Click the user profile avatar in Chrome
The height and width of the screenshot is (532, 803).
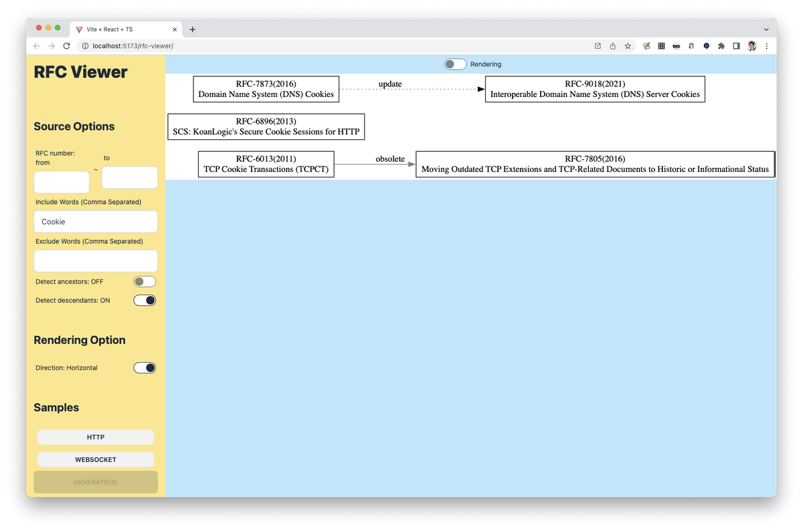coord(752,46)
